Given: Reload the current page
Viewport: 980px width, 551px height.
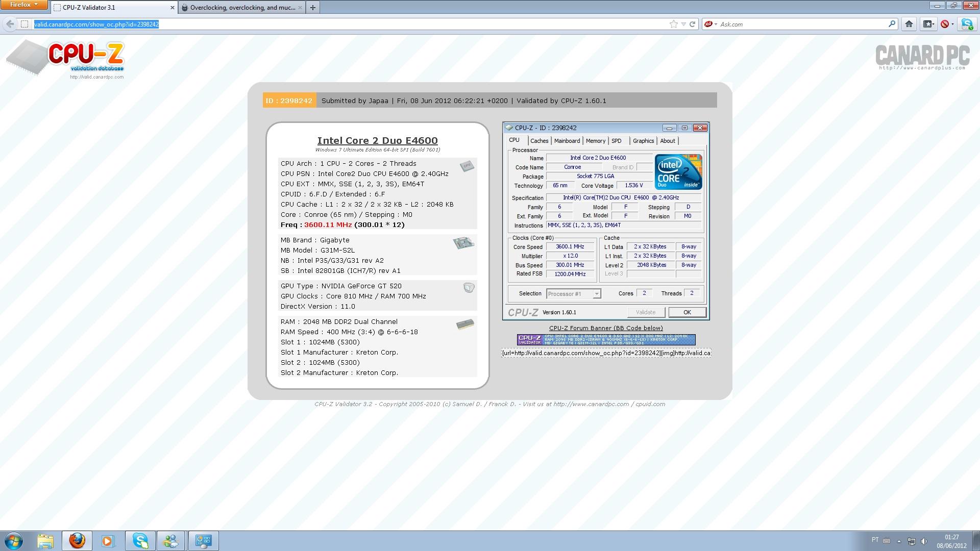Looking at the screenshot, I should [693, 24].
